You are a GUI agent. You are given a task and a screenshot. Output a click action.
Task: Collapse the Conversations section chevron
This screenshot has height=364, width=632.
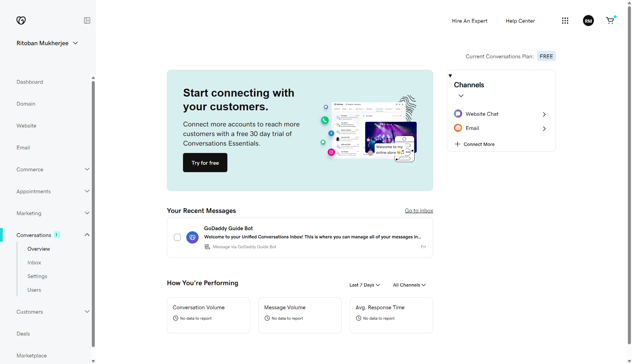point(87,235)
